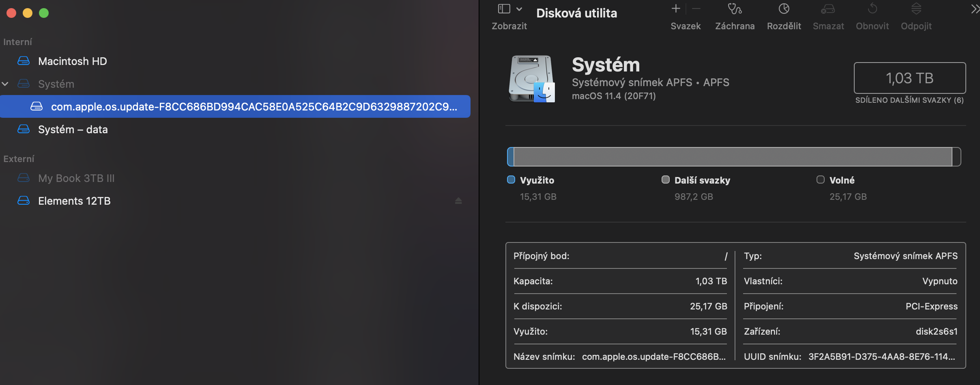Image resolution: width=980 pixels, height=385 pixels.
Task: Click the gray Další svazky legend swatch
Action: (x=666, y=180)
